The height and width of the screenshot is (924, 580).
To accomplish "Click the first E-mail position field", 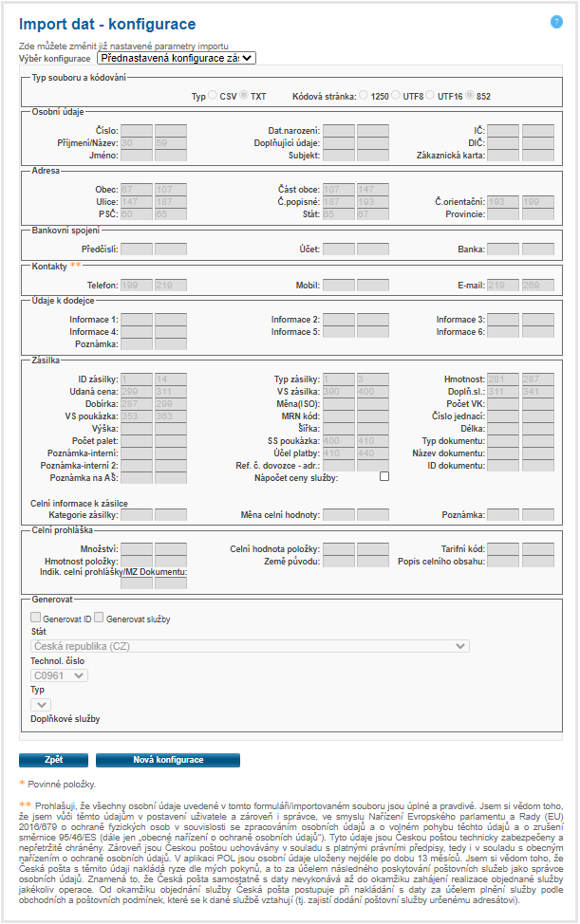I will (502, 285).
